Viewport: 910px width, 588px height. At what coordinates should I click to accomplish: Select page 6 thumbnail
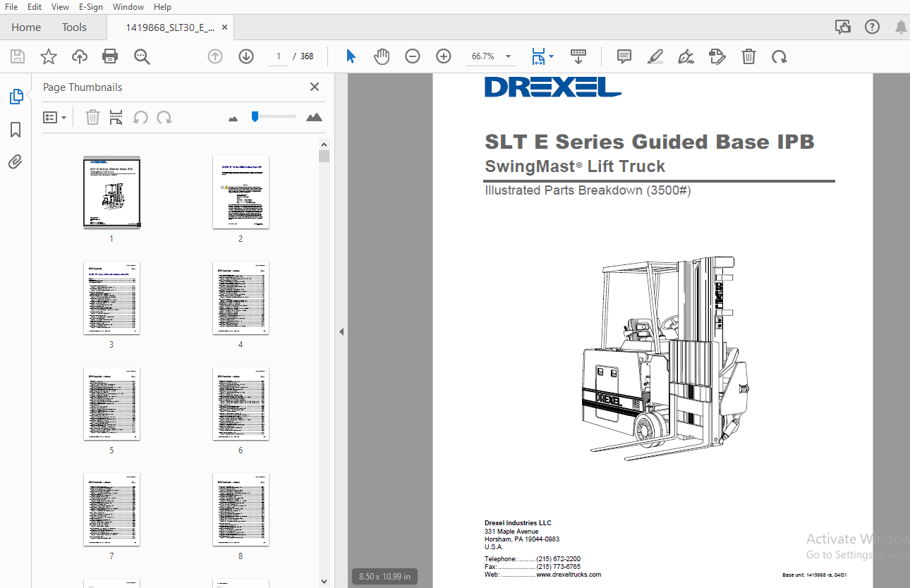click(241, 403)
